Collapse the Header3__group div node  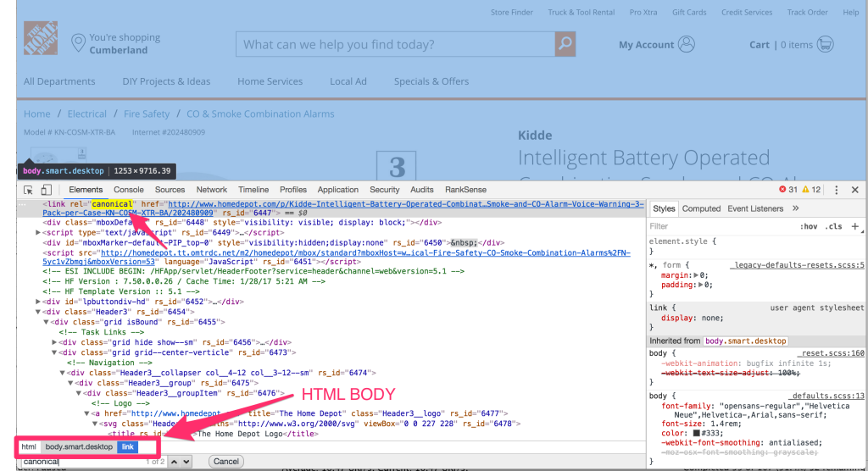point(70,383)
